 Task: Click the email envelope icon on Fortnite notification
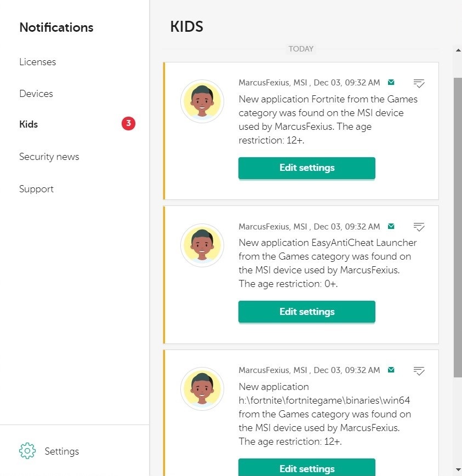click(391, 83)
